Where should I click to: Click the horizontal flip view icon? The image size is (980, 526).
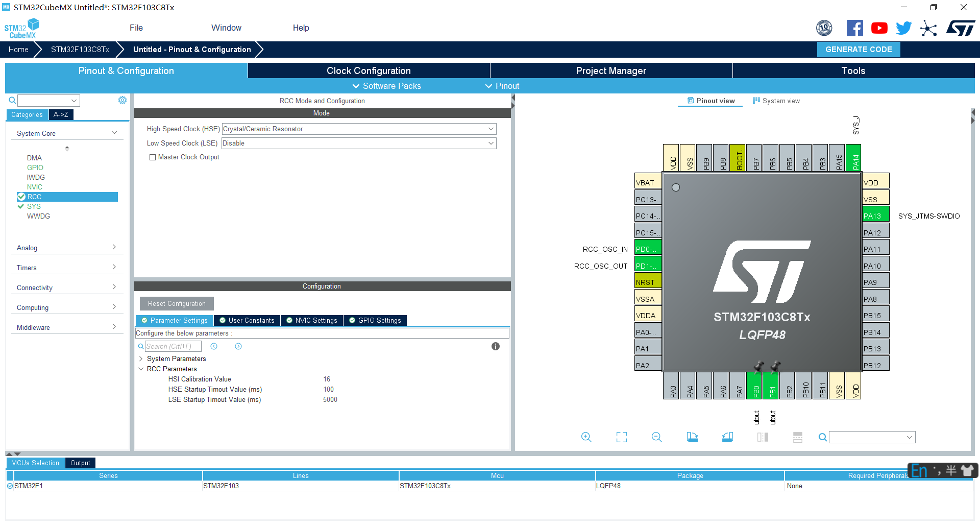click(763, 437)
